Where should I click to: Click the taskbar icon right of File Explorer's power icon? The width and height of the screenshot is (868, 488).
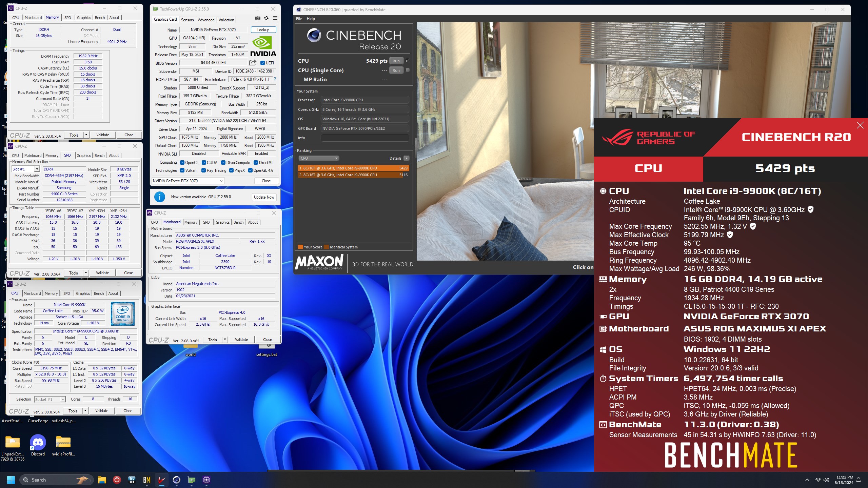tap(132, 480)
